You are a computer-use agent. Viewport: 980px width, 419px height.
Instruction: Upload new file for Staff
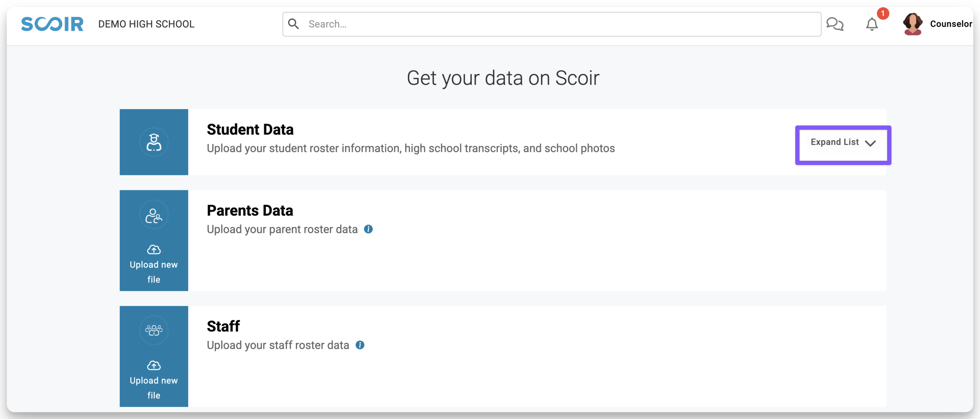click(x=154, y=380)
